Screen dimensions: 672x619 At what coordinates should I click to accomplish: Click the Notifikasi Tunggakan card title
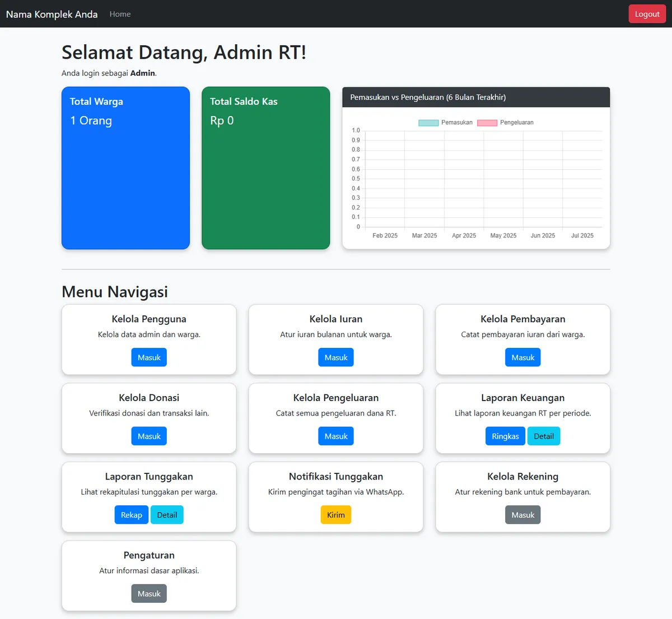pyautogui.click(x=336, y=477)
